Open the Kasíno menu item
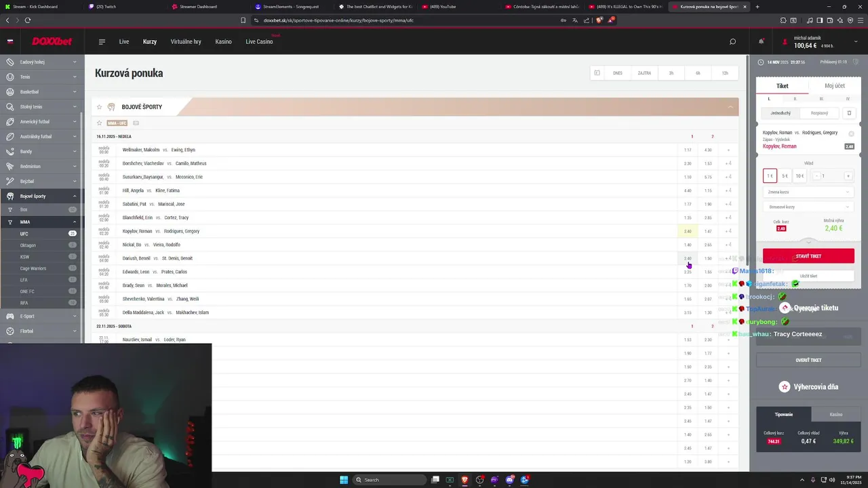The image size is (868, 488). (x=224, y=41)
